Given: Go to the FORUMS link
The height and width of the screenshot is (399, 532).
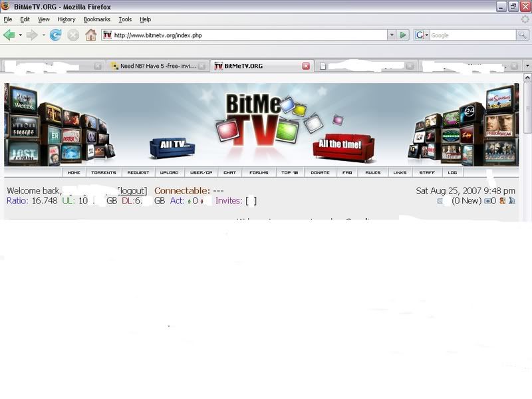Looking at the screenshot, I should 259,173.
